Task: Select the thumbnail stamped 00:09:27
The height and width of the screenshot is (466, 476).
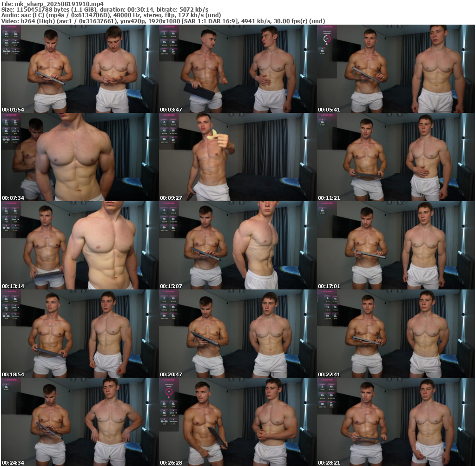Action: coord(238,157)
